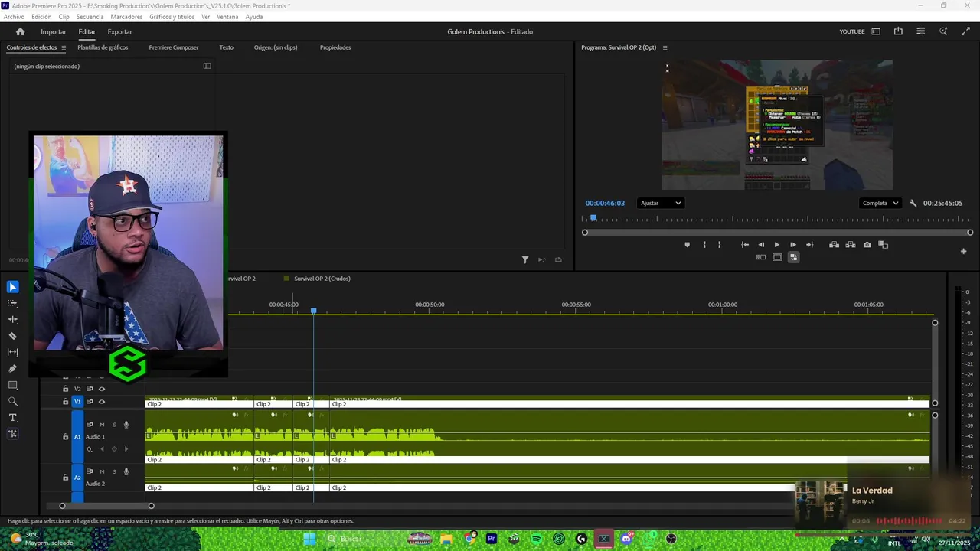Export frame with camera icon
Screen dimensions: 980x551
click(867, 245)
